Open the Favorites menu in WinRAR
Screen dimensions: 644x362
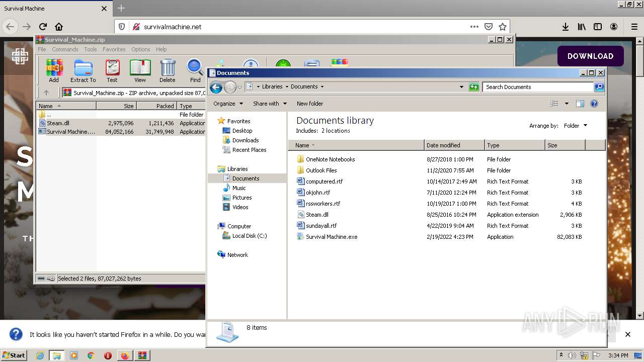point(114,49)
